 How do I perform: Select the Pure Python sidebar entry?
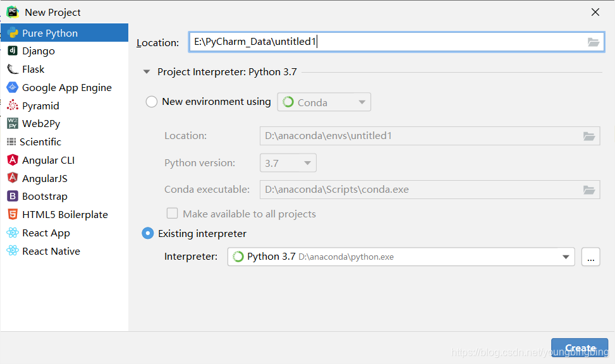tap(49, 32)
